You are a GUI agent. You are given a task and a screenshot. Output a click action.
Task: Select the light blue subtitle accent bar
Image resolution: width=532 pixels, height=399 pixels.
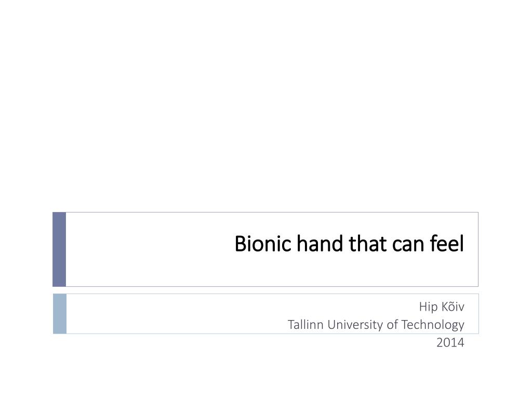60,314
